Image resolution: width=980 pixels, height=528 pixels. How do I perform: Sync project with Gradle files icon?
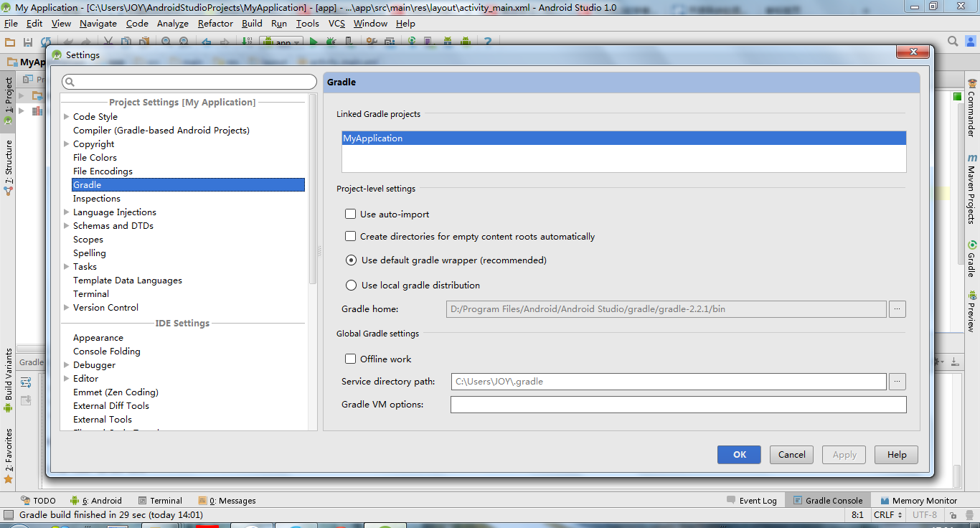coord(410,42)
